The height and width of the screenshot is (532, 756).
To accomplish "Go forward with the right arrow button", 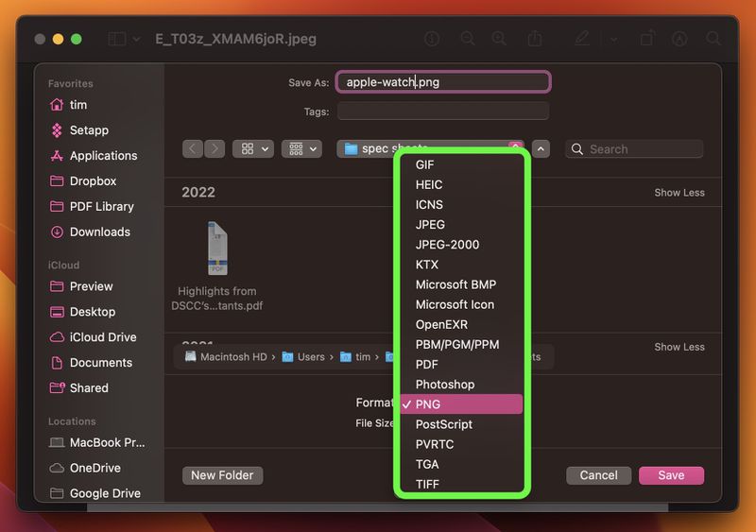I will (x=215, y=149).
